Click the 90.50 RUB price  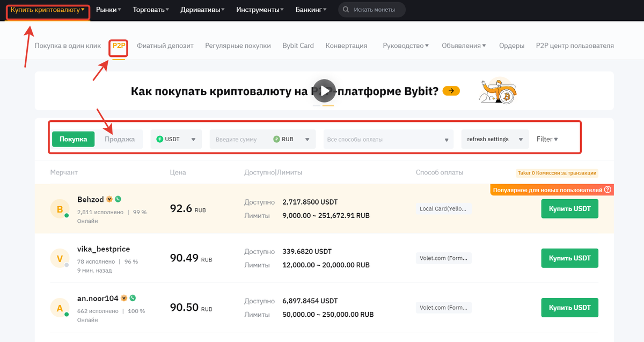pos(191,308)
